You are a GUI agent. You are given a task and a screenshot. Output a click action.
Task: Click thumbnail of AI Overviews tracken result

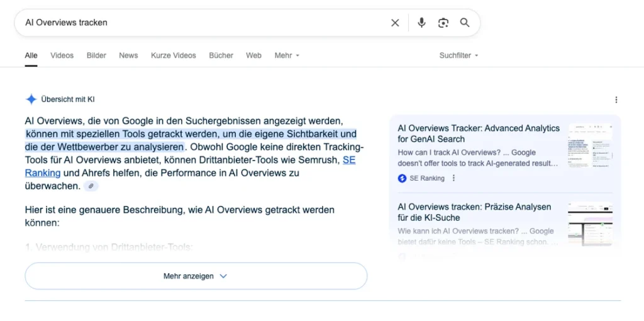click(x=590, y=223)
